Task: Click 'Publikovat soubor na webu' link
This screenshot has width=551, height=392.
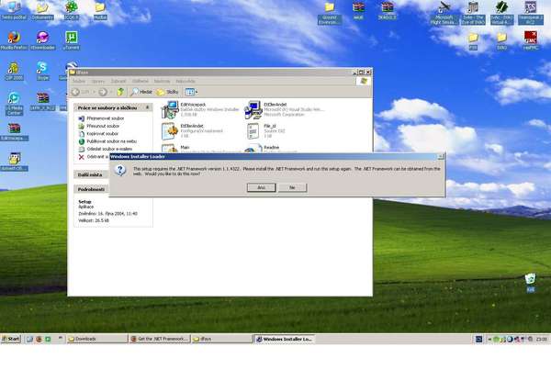Action: [x=111, y=141]
